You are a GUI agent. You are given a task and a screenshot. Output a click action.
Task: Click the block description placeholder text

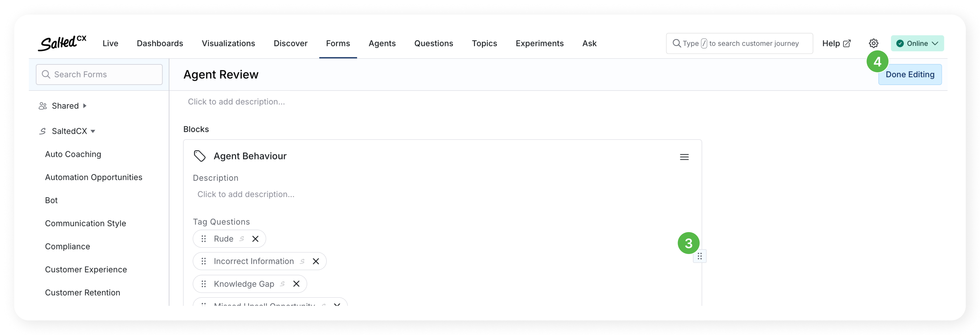(x=246, y=194)
